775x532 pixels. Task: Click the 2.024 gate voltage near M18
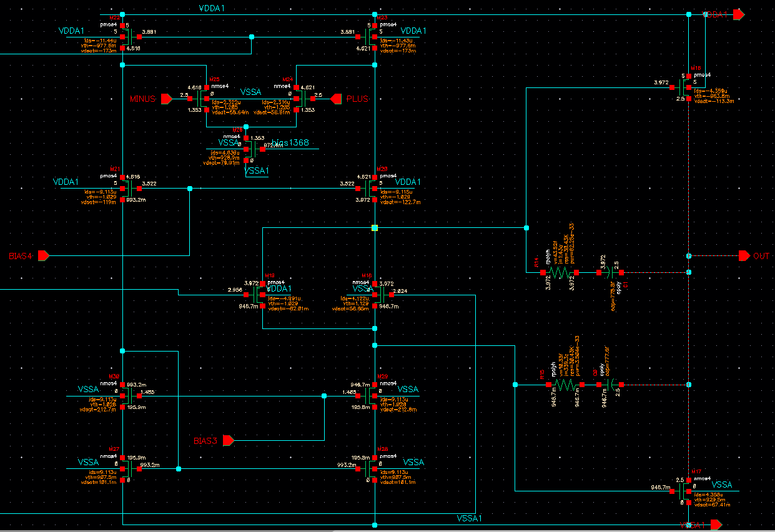click(x=400, y=290)
